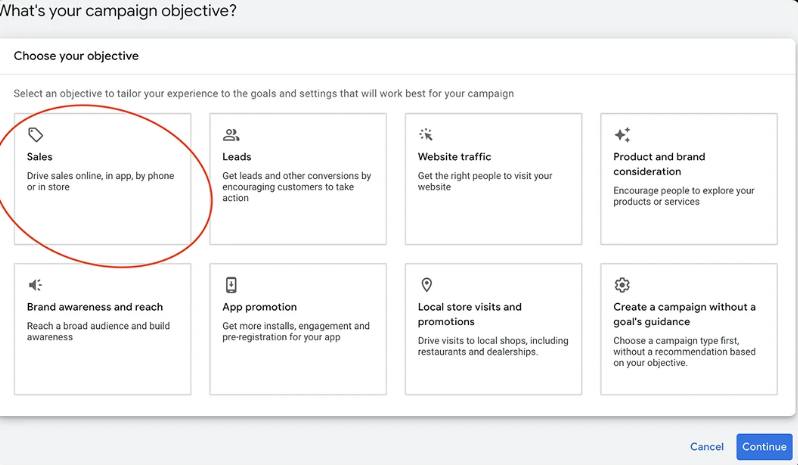798x465 pixels.
Task: Click the Brand awareness megaphone icon
Action: click(x=35, y=285)
